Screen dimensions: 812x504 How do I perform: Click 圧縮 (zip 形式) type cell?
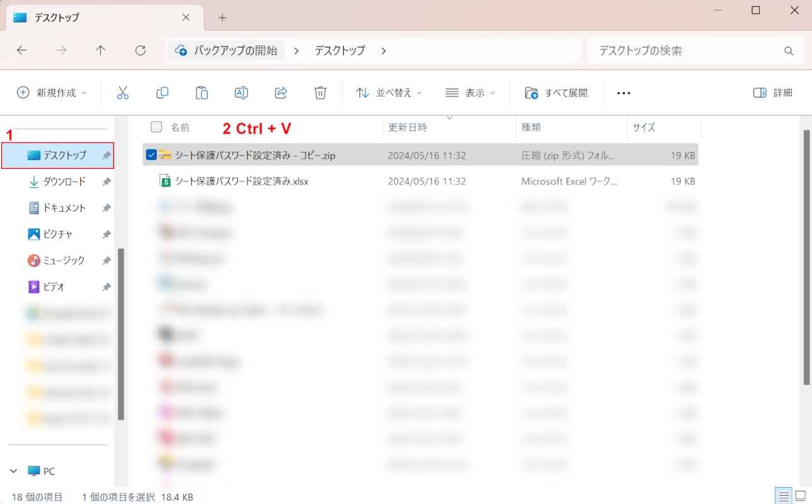[x=569, y=155]
